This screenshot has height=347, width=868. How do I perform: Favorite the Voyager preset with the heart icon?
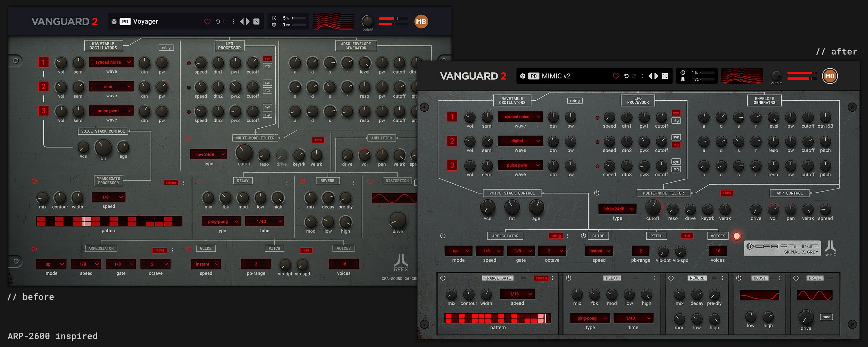coord(207,22)
